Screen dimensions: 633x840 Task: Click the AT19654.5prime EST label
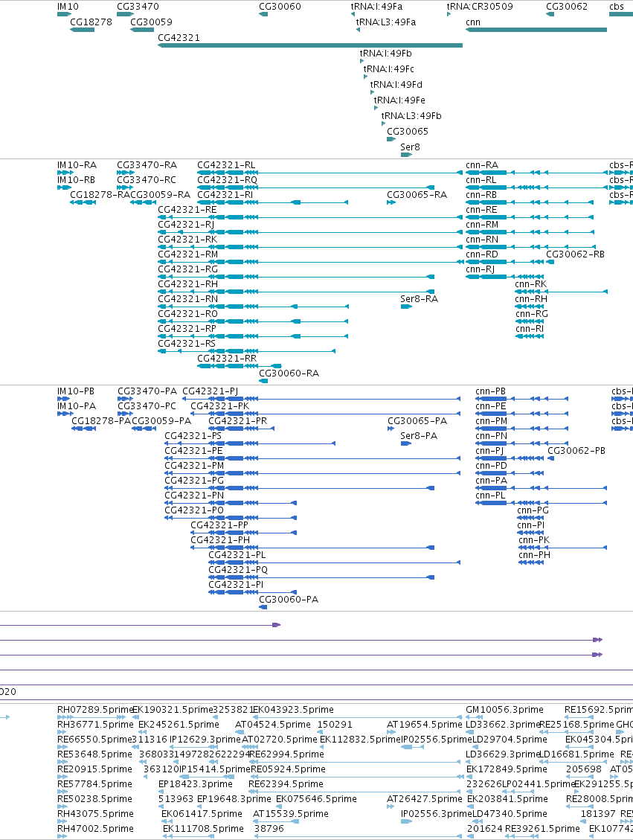424,724
